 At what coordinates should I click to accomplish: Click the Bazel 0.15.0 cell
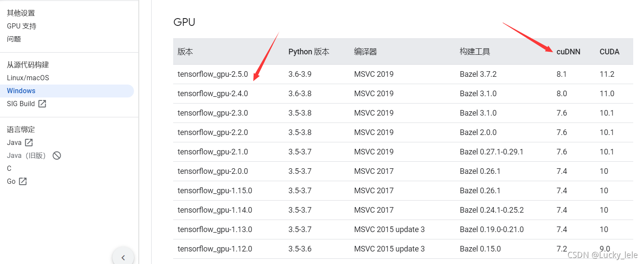(x=480, y=249)
